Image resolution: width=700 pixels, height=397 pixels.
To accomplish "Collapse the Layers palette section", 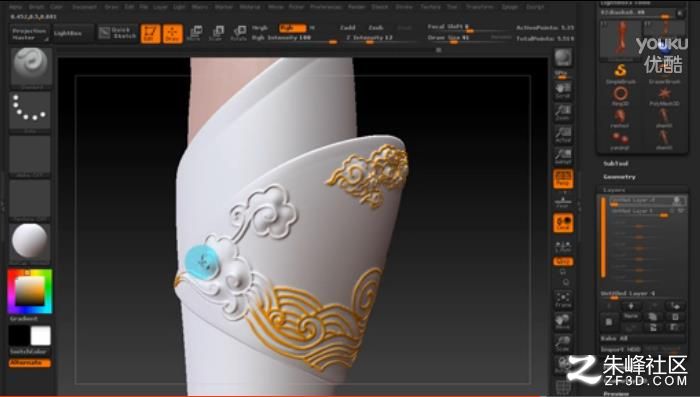I will 614,190.
